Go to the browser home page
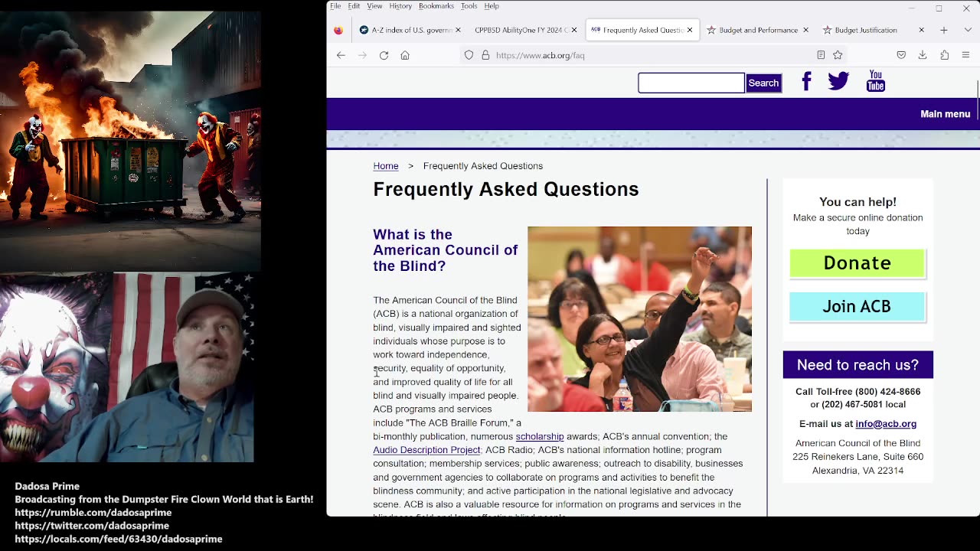980x551 pixels. pos(405,55)
